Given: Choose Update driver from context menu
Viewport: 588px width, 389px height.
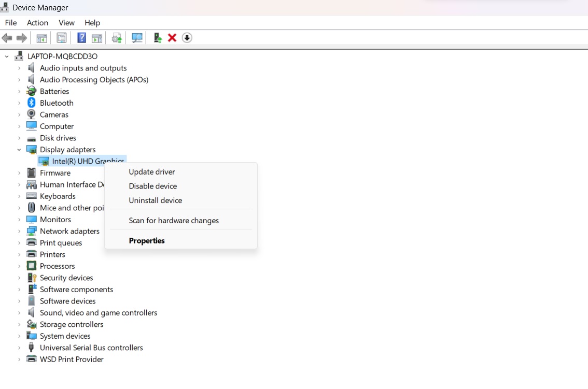Looking at the screenshot, I should [x=152, y=172].
